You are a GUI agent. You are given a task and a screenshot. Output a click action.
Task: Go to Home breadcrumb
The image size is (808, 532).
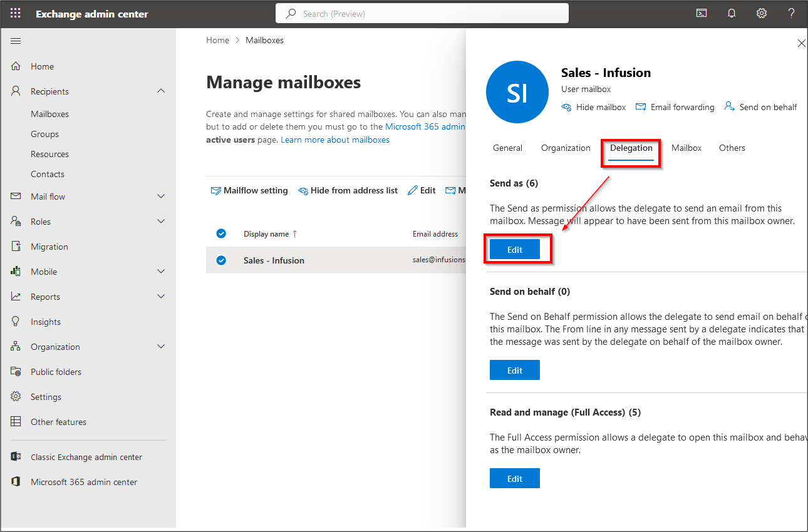[217, 40]
